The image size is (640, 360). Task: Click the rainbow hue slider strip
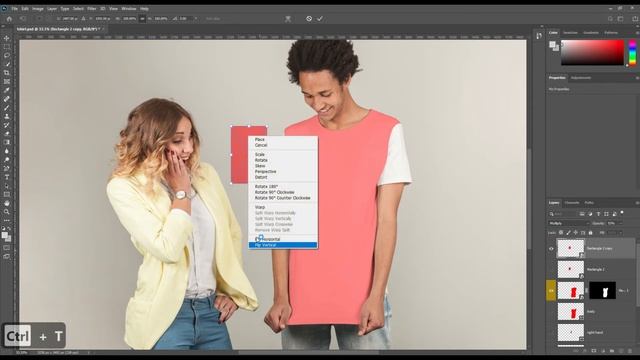[x=632, y=53]
